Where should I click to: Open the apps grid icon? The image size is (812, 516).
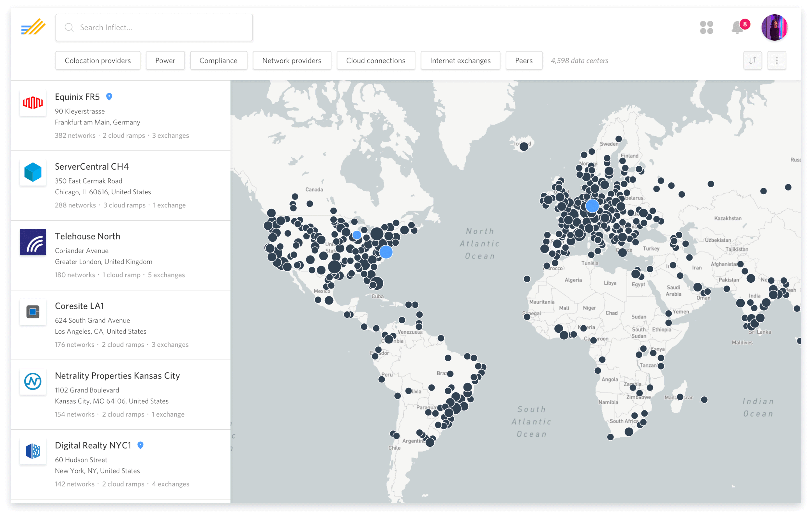coord(706,27)
